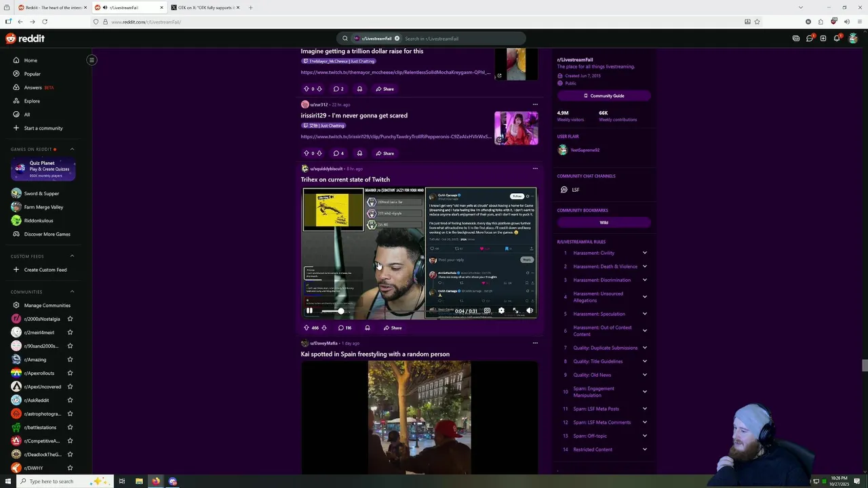Share the Trihex Twitch post

[393, 327]
